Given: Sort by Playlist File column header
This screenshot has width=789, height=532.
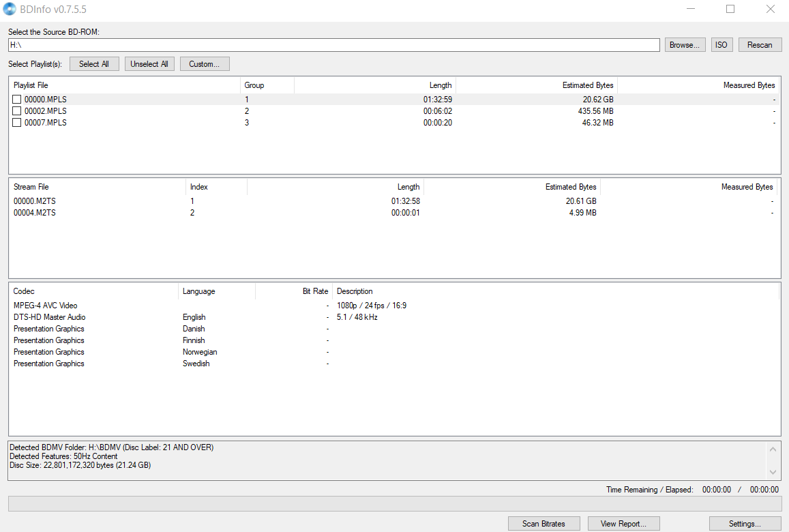Looking at the screenshot, I should (x=124, y=85).
